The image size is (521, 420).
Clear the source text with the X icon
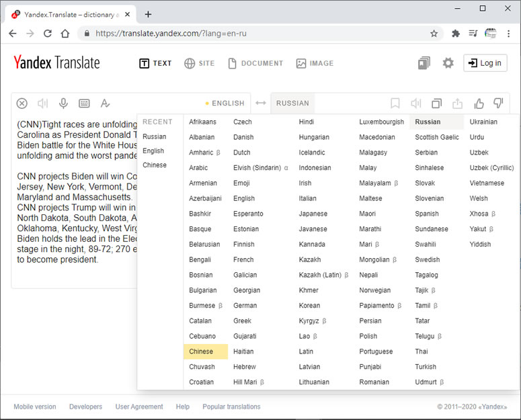22,103
